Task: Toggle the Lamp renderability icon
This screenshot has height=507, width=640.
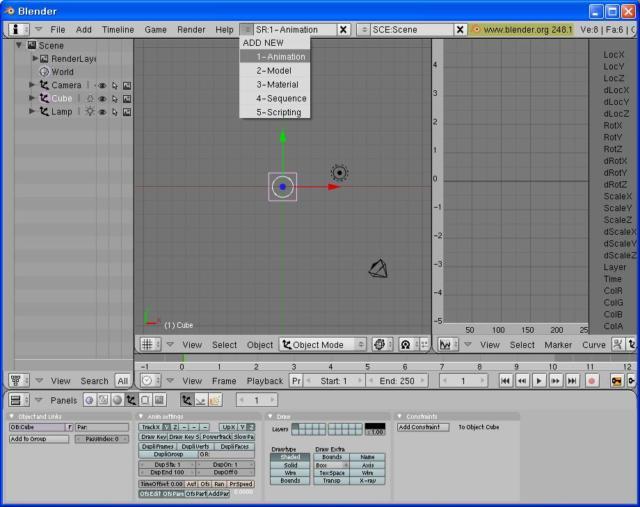Action: (x=127, y=111)
